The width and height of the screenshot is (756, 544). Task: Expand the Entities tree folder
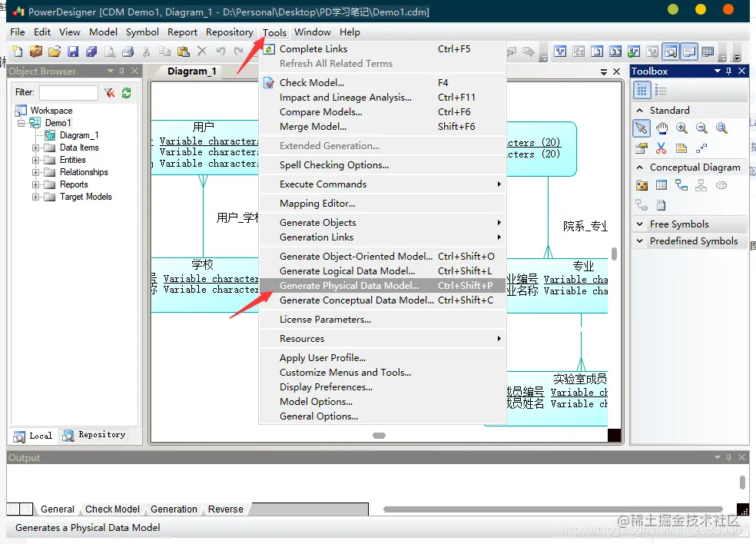pos(35,160)
